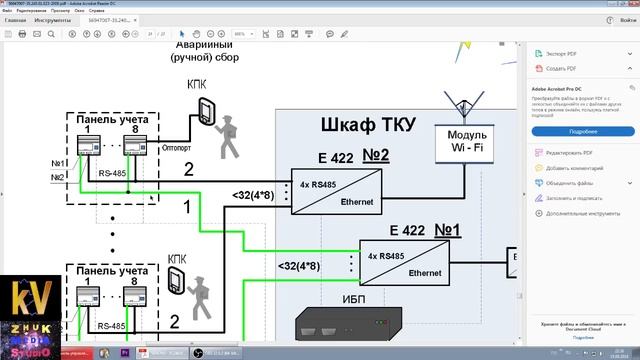Viewport: 640px width, 360px height.
Task: Switch to the Инструменты tab
Action: 52,20
